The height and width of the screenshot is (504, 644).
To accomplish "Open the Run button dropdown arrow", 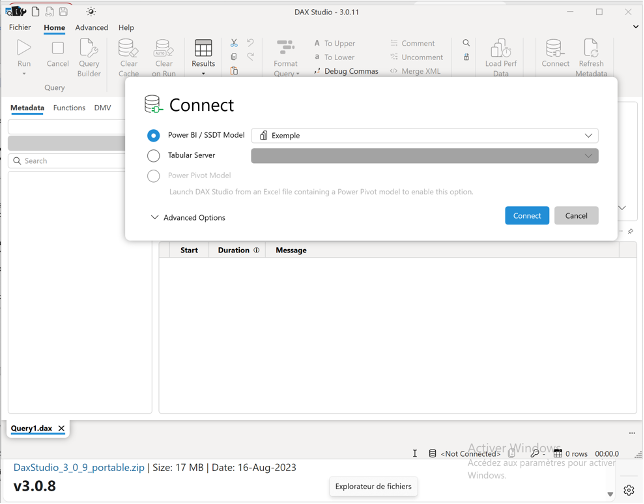I will pyautogui.click(x=24, y=74).
